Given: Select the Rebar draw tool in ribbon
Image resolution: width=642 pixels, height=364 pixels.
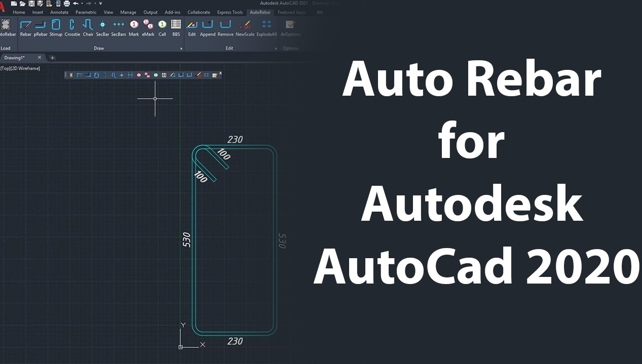Looking at the screenshot, I should [25, 28].
